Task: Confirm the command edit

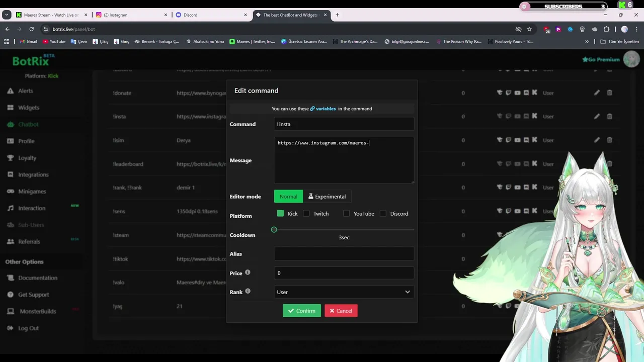Action: pos(302,311)
